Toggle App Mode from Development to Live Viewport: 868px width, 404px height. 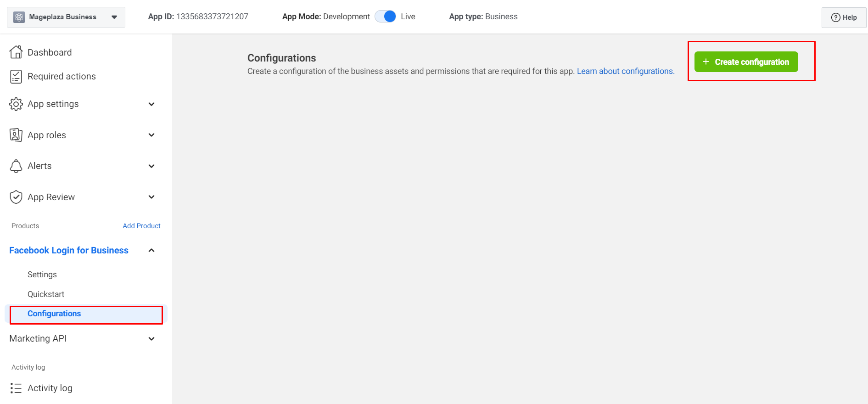386,17
